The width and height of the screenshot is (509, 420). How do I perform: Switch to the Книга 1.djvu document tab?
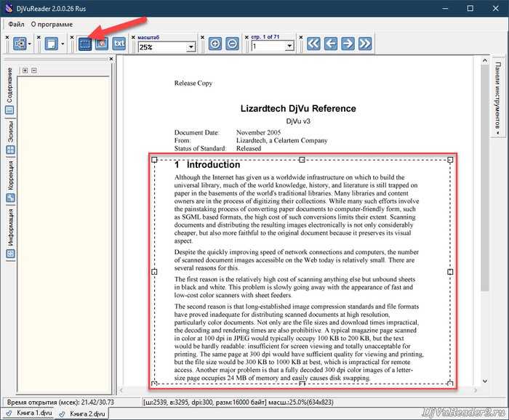[31, 413]
